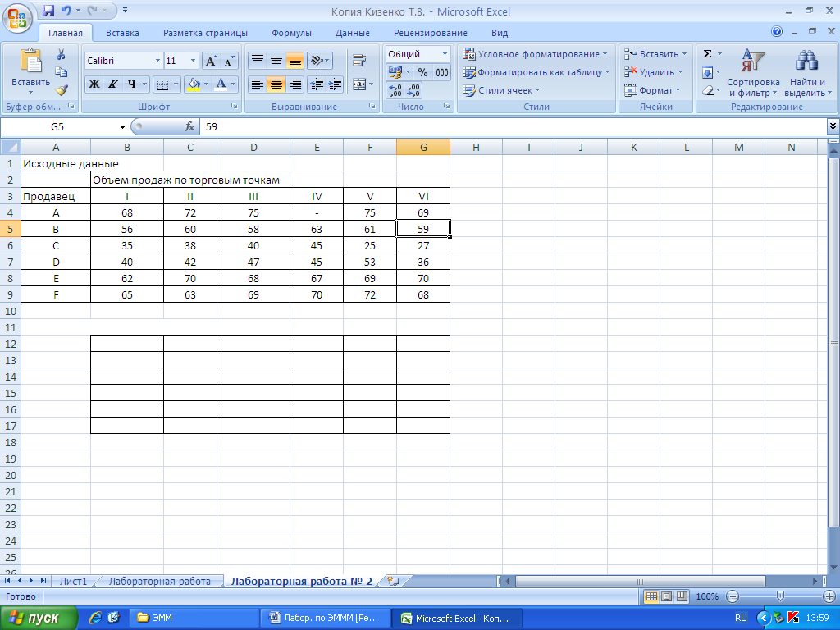Toggle underline formatting Ч
The image size is (840, 630).
click(x=131, y=84)
